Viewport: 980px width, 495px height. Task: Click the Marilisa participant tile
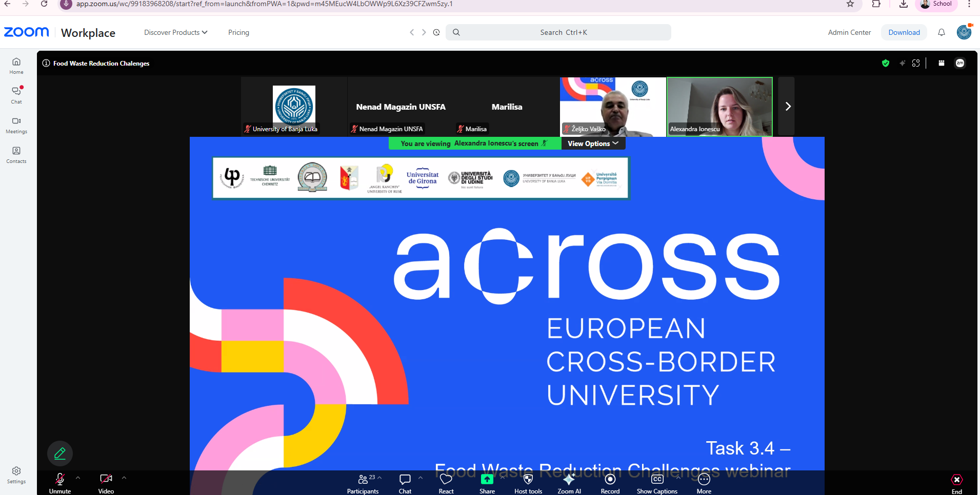pyautogui.click(x=507, y=107)
